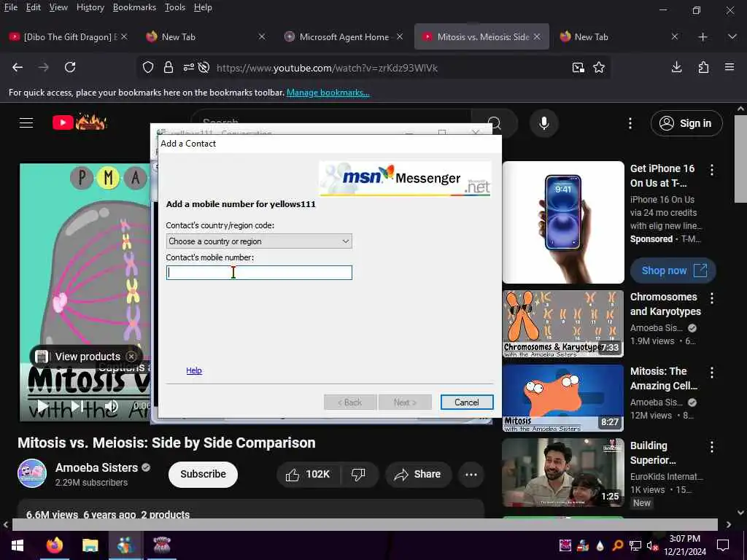Open the Firefox downloads panel

coord(676,68)
